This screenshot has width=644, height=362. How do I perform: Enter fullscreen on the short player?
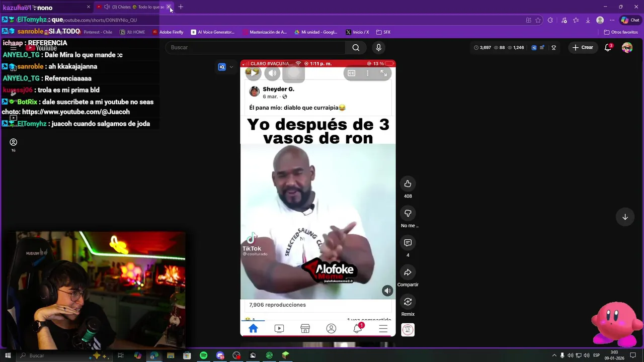point(383,73)
